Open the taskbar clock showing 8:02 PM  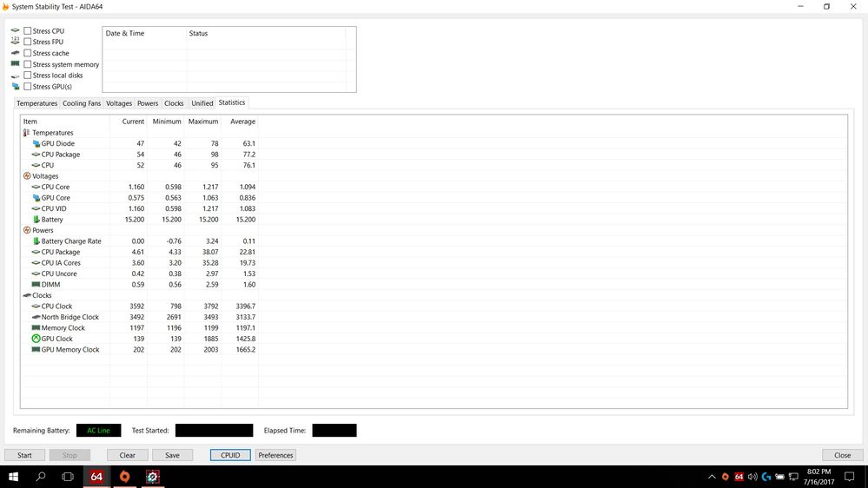tap(818, 477)
